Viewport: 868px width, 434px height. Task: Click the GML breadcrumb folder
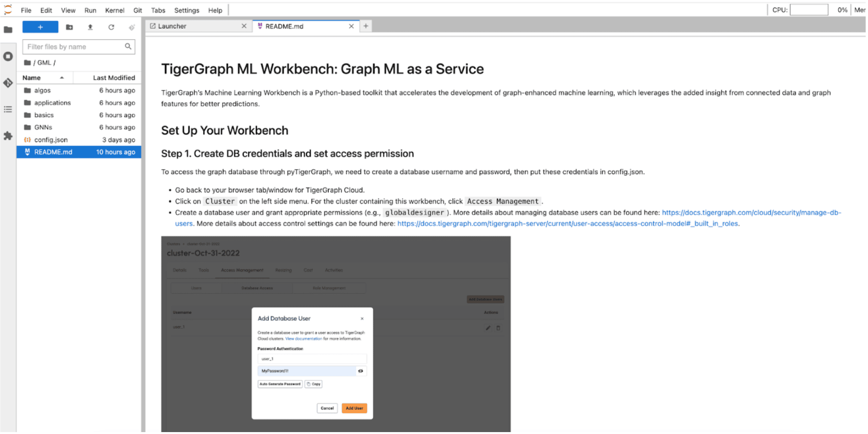coord(44,63)
